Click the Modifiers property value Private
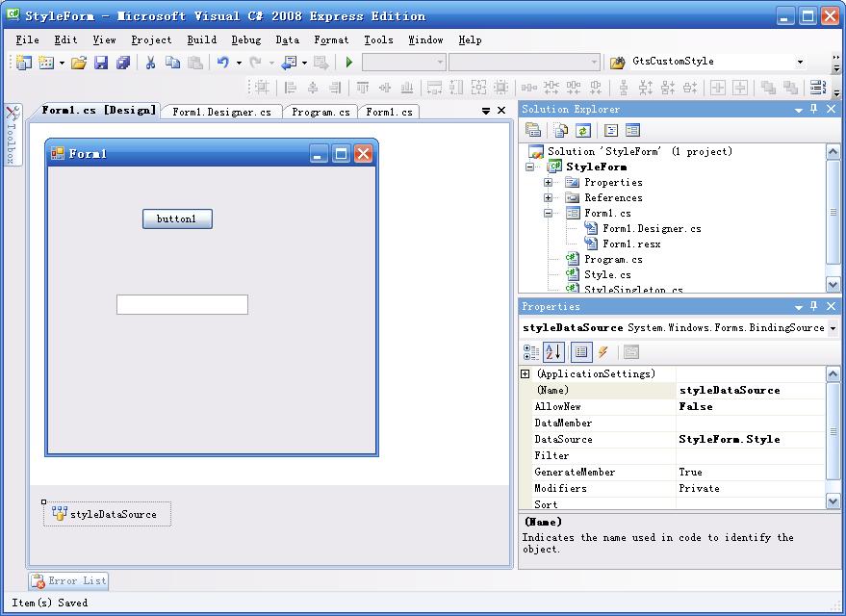Image resolution: width=846 pixels, height=616 pixels. (x=751, y=489)
